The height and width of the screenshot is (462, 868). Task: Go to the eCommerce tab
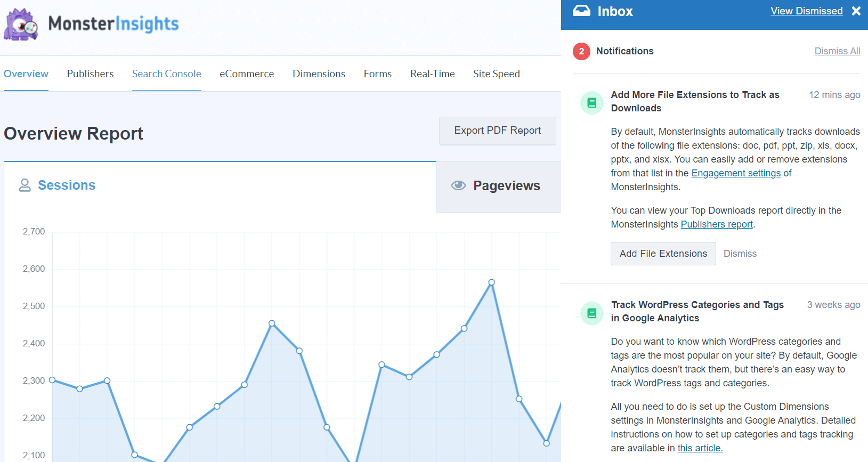(247, 74)
